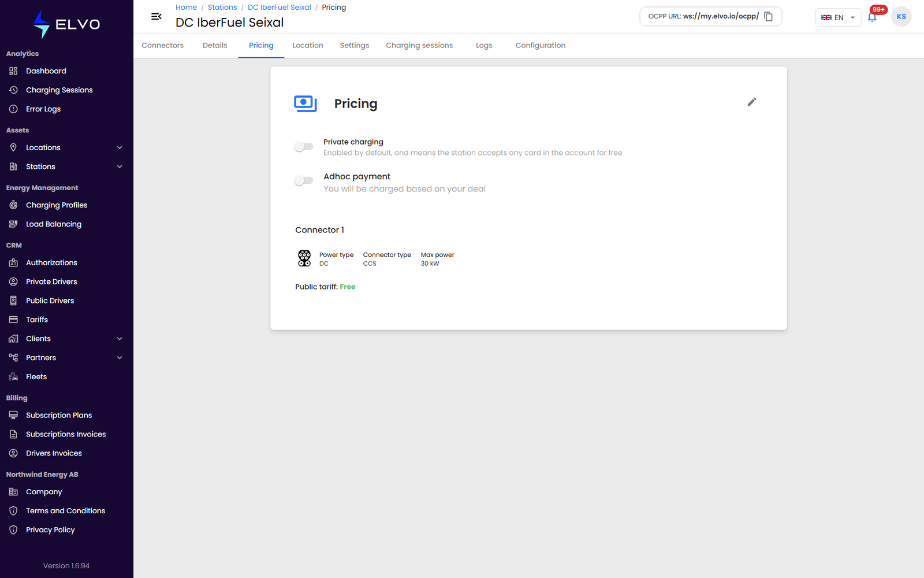Click the Tariffs card icon
Screen dimensions: 924x578
pos(13,320)
